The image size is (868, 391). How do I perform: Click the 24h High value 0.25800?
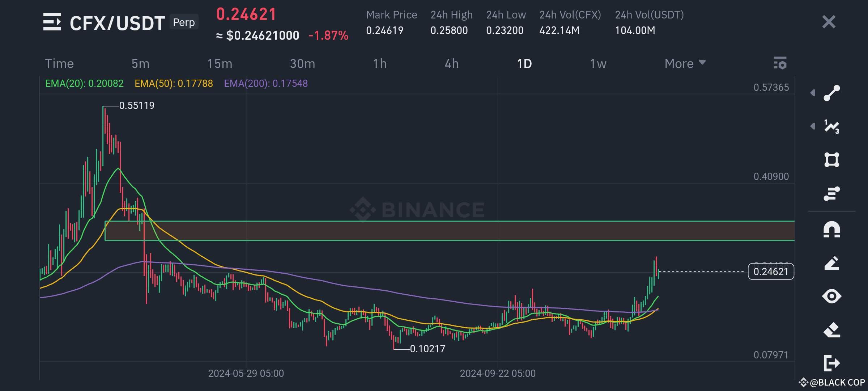(x=449, y=30)
